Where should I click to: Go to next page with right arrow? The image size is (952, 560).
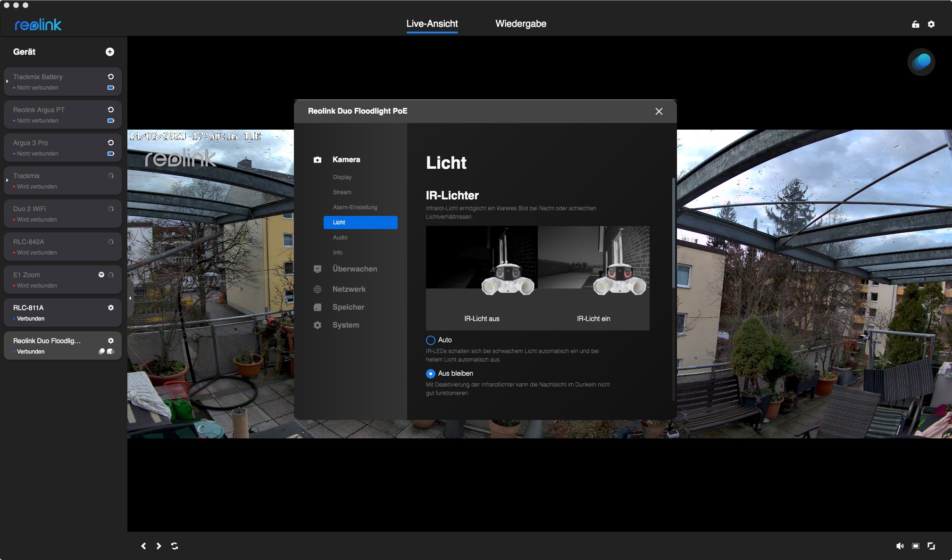coord(159,546)
